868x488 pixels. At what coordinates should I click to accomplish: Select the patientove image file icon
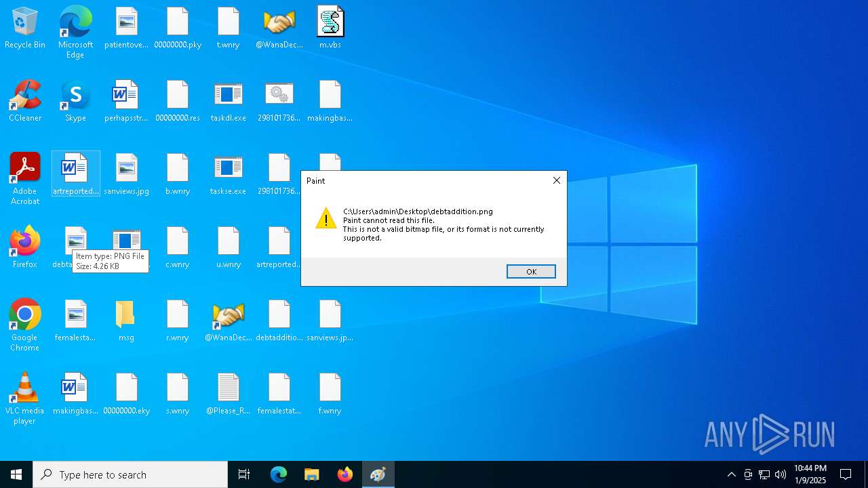(126, 28)
